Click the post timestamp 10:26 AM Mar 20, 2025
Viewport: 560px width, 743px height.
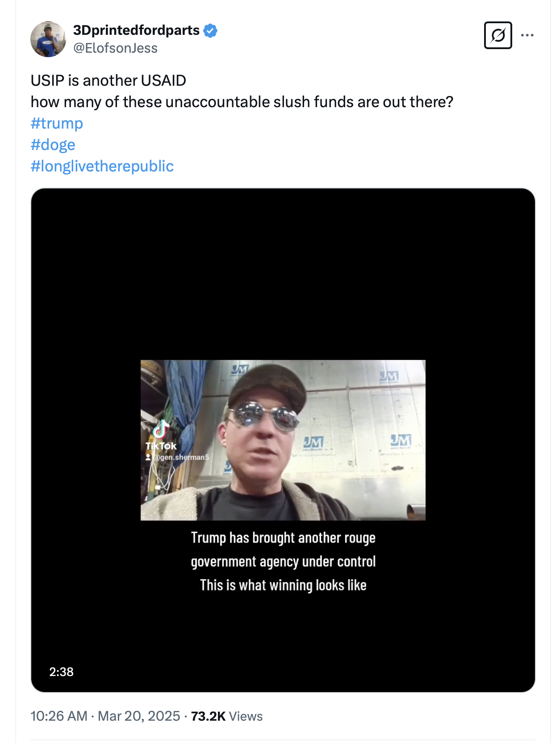click(105, 716)
